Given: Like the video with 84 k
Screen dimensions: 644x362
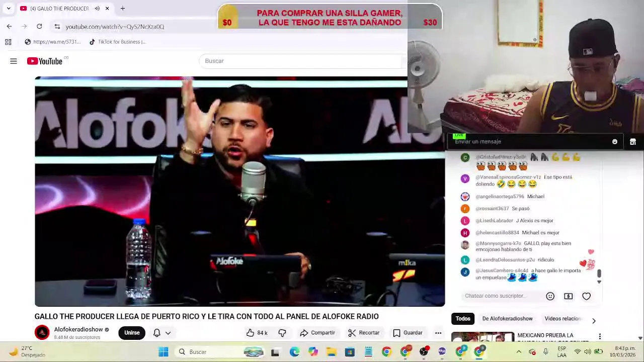Looking at the screenshot, I should tap(257, 333).
